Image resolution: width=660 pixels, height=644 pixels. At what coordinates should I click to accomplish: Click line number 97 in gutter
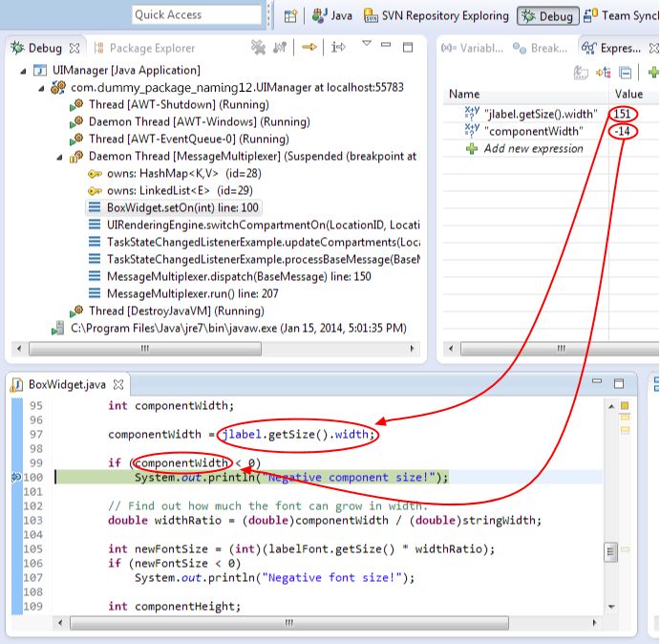pyautogui.click(x=36, y=434)
